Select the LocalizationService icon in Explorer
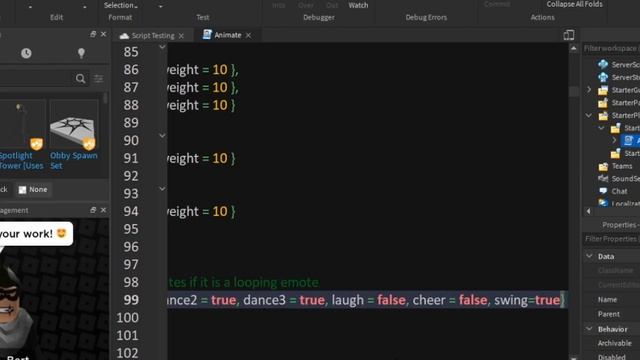 pos(603,203)
